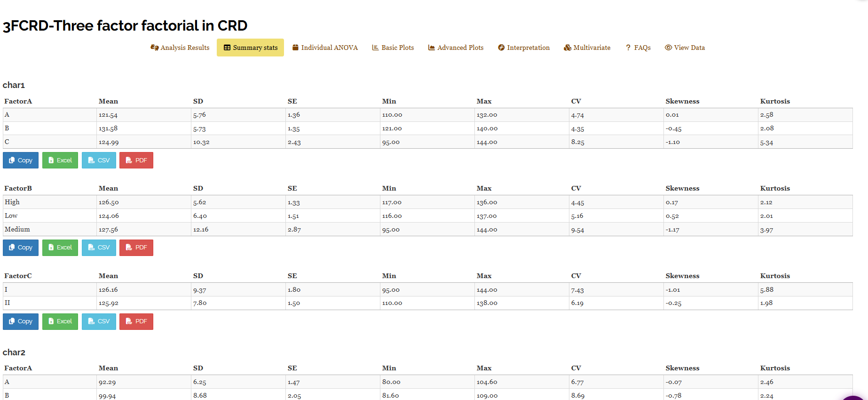Click the Summary stats table icon
The height and width of the screenshot is (400, 868).
click(227, 48)
